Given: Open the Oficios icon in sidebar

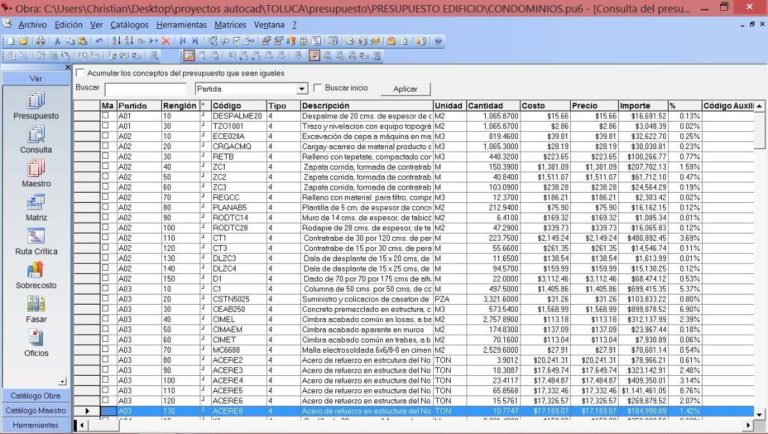Looking at the screenshot, I should [36, 338].
